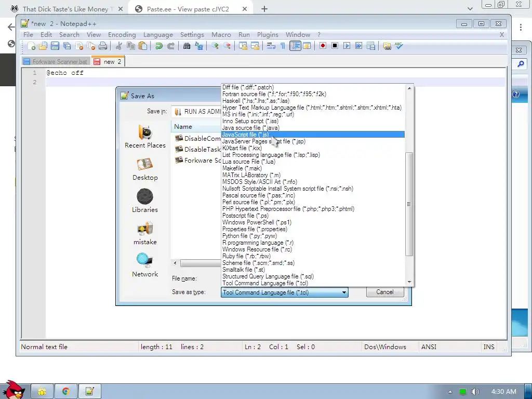Click the Cut scissors icon

click(118, 46)
